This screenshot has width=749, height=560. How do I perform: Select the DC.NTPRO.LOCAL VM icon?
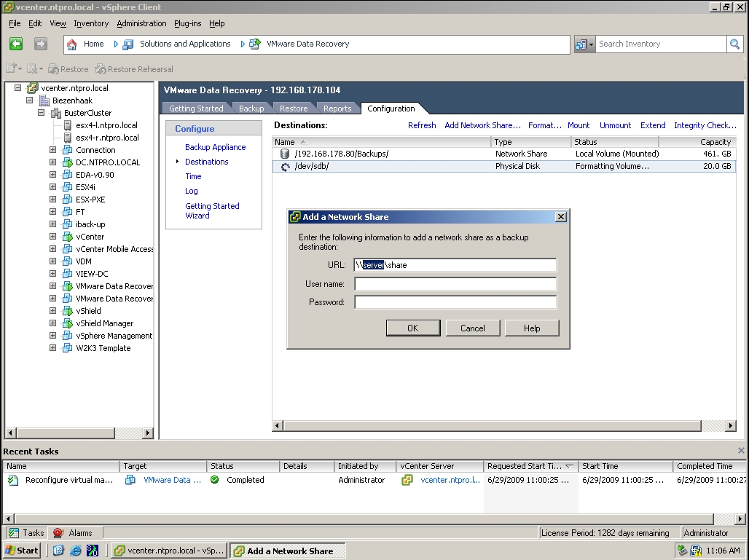coord(67,162)
